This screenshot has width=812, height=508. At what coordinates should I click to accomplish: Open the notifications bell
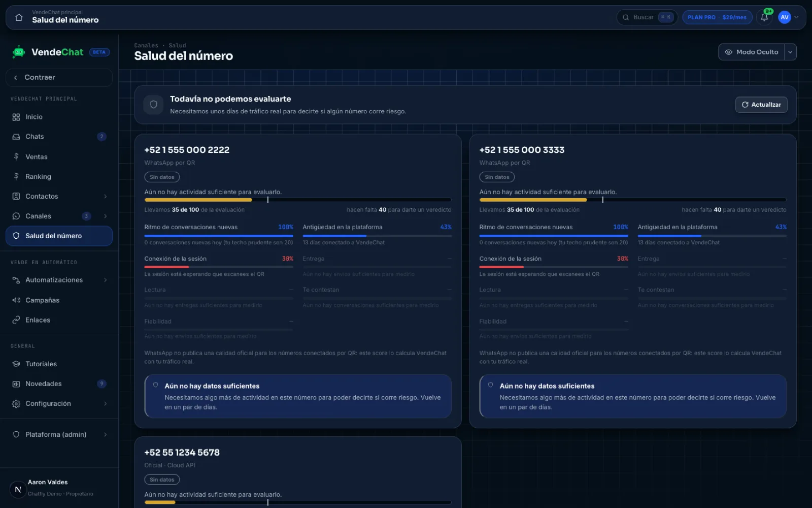pos(764,17)
